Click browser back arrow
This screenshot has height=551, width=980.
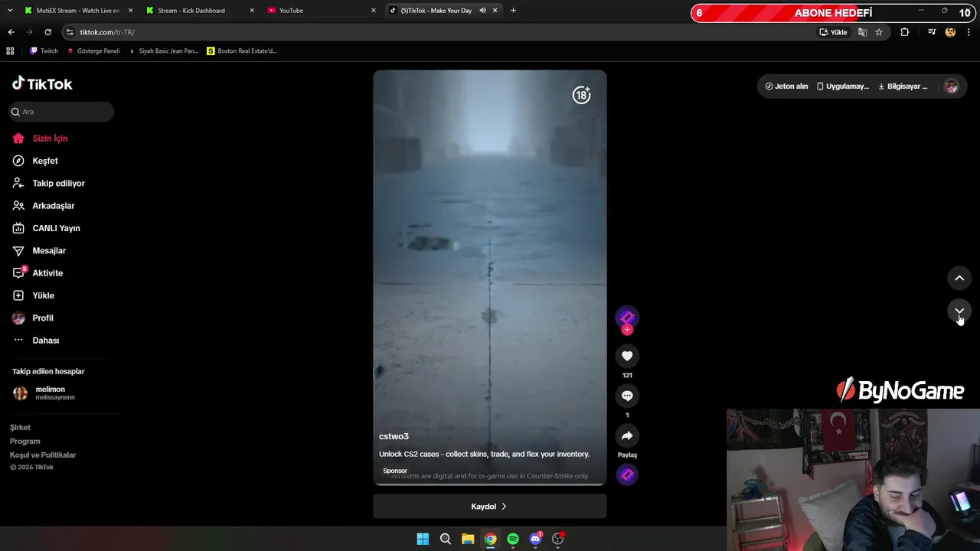11,32
